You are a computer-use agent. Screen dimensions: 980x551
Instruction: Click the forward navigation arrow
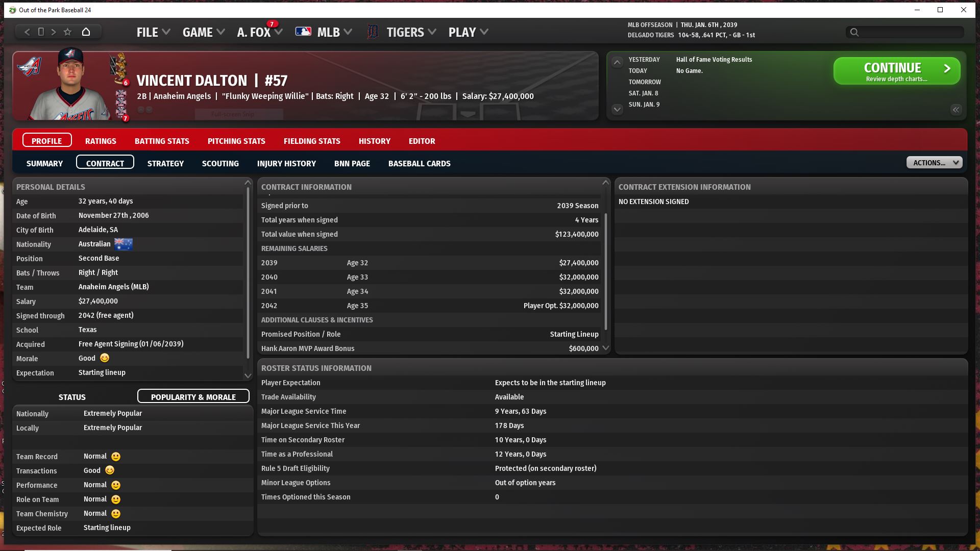tap(54, 32)
